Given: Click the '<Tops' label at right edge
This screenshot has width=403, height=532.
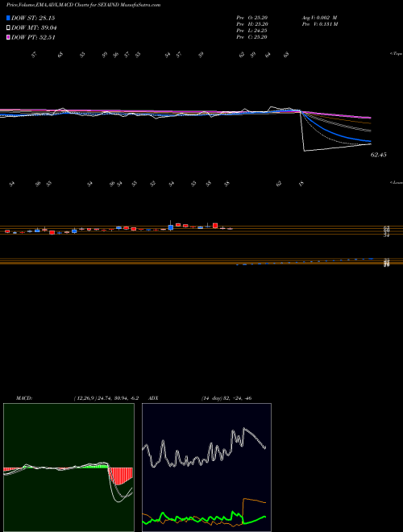Looking at the screenshot, I should pyautogui.click(x=397, y=54).
